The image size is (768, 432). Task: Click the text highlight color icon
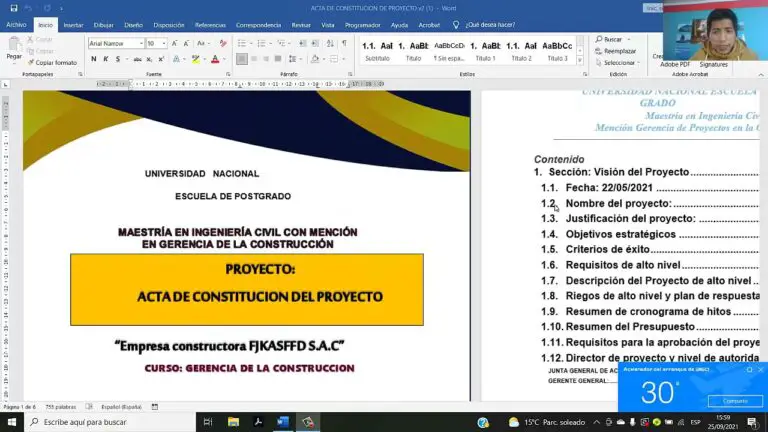tap(198, 59)
